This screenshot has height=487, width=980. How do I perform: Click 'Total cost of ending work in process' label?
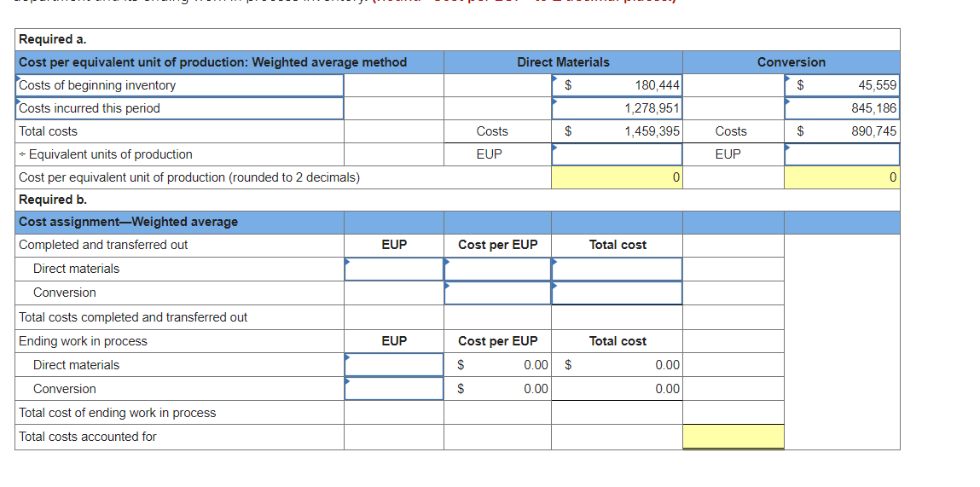point(118,413)
